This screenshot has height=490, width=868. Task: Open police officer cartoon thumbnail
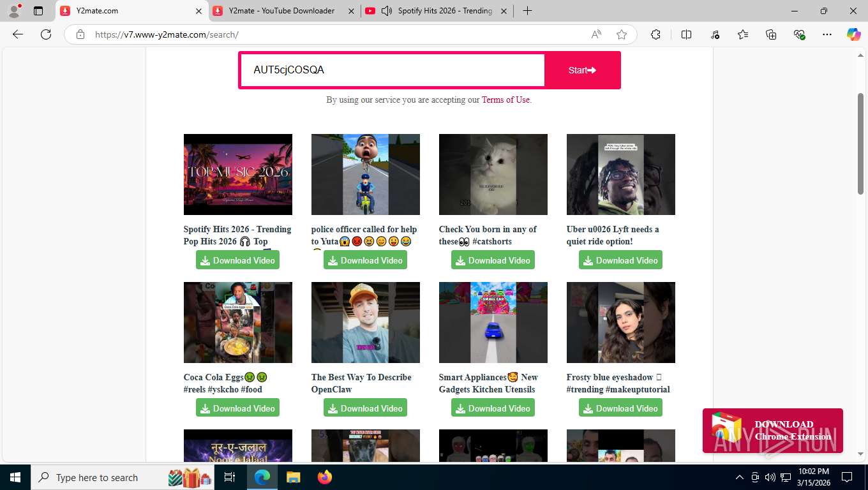click(x=366, y=174)
